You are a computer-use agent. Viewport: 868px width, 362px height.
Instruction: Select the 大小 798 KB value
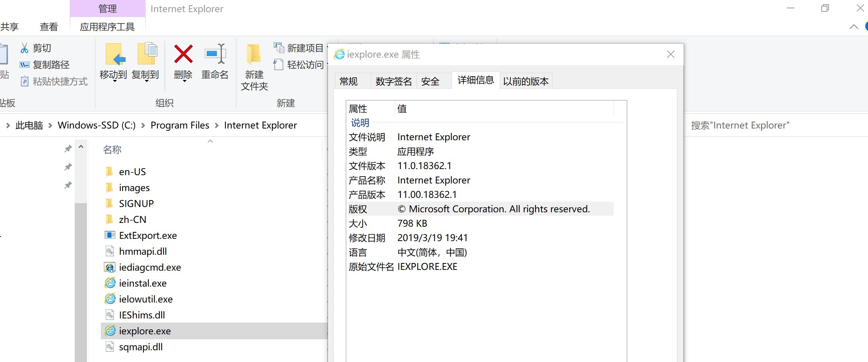[x=412, y=224]
